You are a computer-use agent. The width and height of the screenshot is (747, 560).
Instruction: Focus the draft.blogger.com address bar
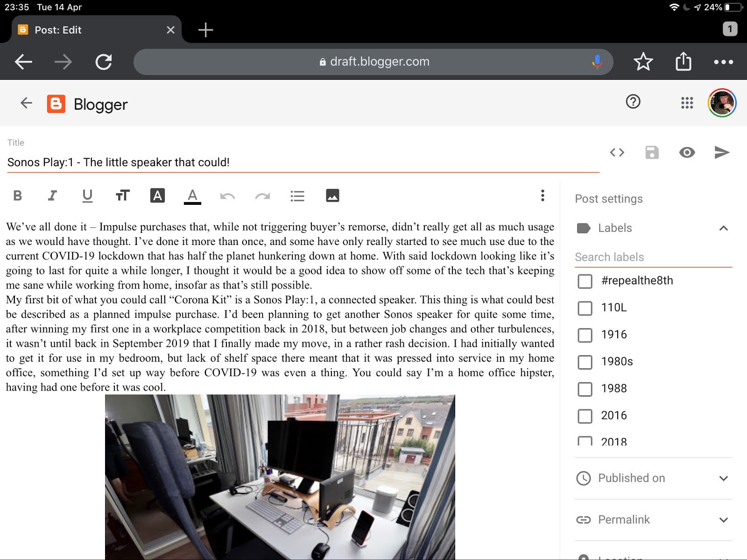tap(373, 62)
